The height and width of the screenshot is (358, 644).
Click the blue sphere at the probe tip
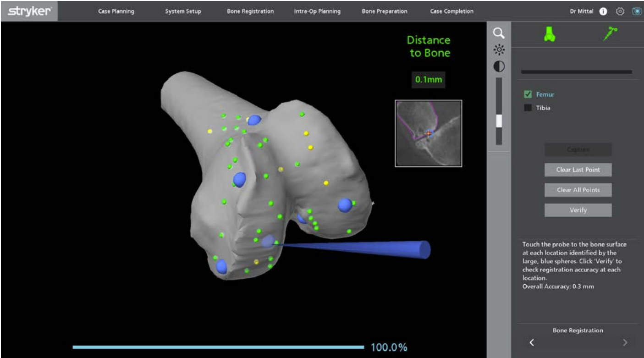(x=269, y=242)
